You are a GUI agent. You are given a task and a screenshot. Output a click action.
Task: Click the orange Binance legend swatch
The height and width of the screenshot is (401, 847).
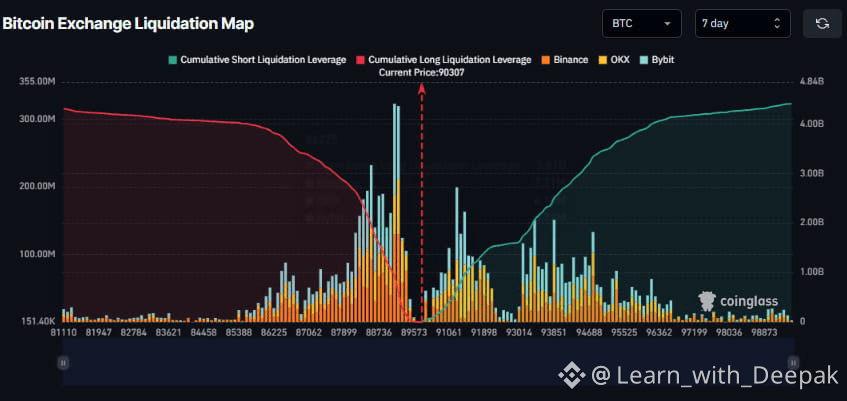[x=545, y=60]
